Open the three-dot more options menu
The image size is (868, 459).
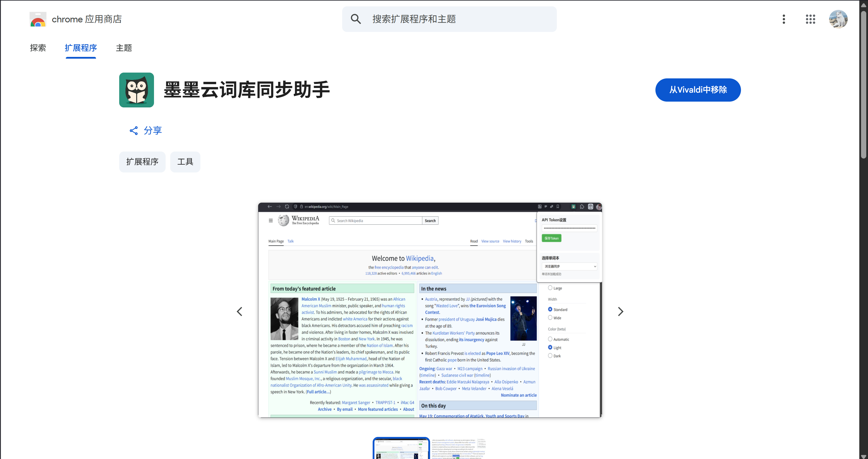point(784,19)
